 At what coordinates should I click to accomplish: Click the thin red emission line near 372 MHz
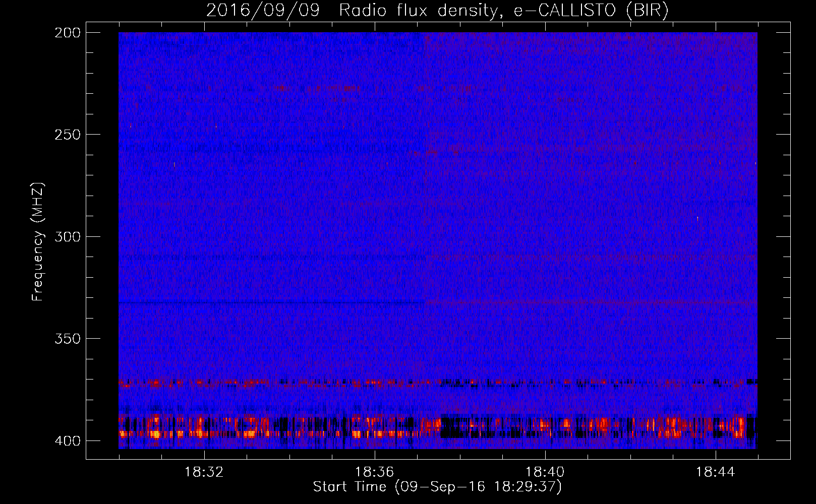(x=438, y=383)
